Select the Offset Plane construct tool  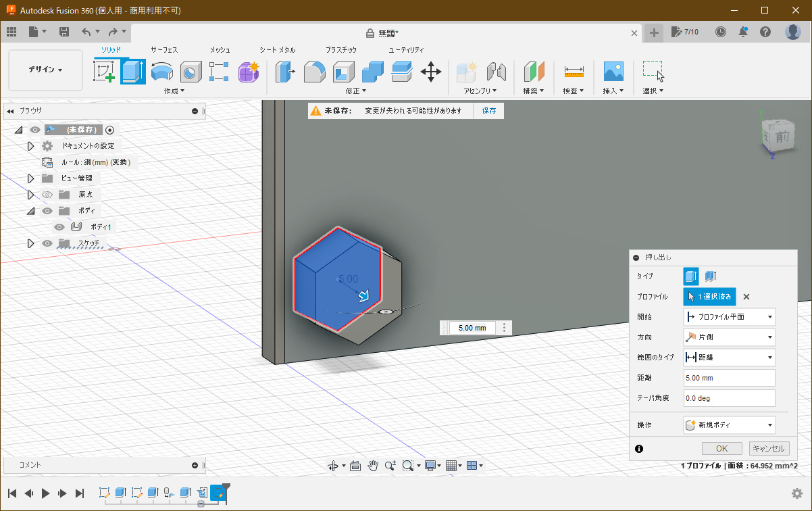(x=534, y=71)
